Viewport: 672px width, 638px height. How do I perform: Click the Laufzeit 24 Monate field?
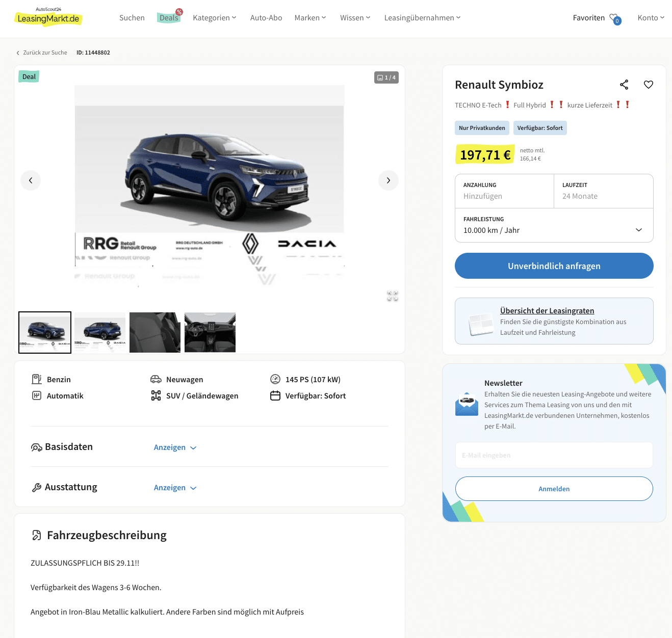pyautogui.click(x=604, y=191)
